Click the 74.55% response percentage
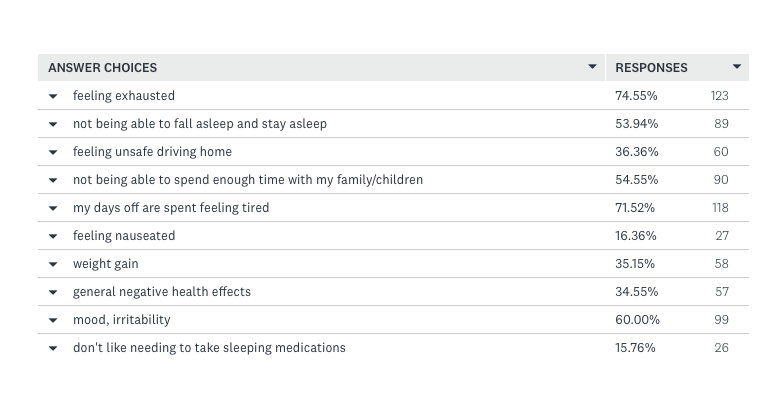The width and height of the screenshot is (781, 407). click(x=636, y=96)
